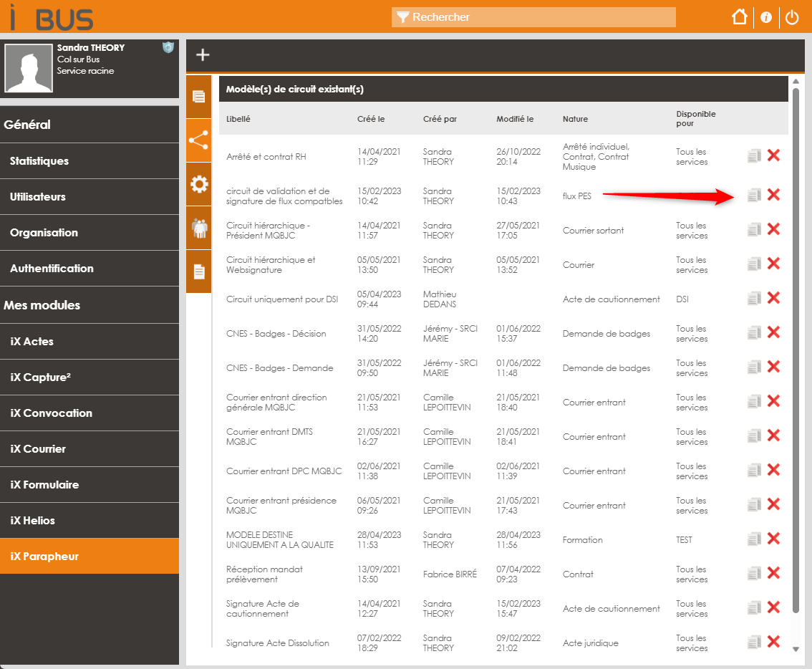Click the plus icon to add a circuit
This screenshot has height=669, width=812.
(203, 55)
